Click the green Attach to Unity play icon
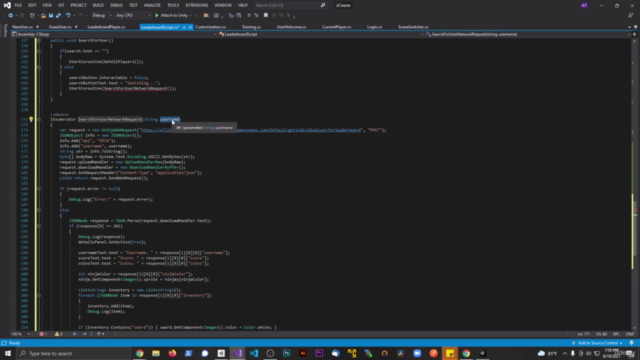 point(157,16)
